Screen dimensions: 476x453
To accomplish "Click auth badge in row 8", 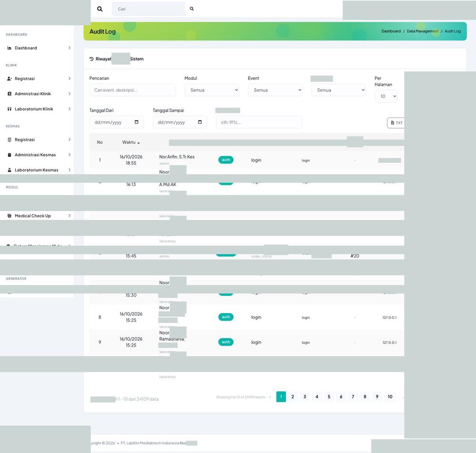I will tap(226, 317).
